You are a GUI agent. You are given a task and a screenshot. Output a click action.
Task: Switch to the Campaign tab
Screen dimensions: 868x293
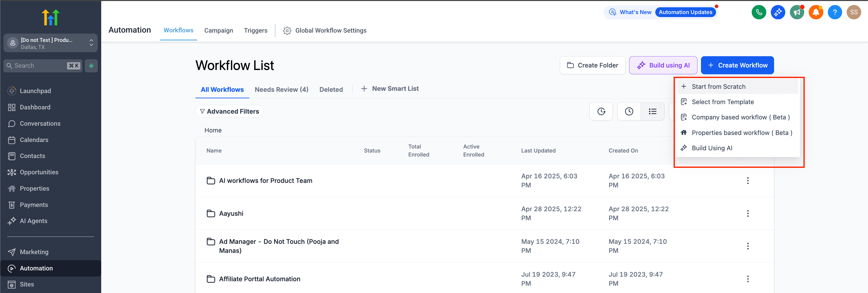point(218,30)
